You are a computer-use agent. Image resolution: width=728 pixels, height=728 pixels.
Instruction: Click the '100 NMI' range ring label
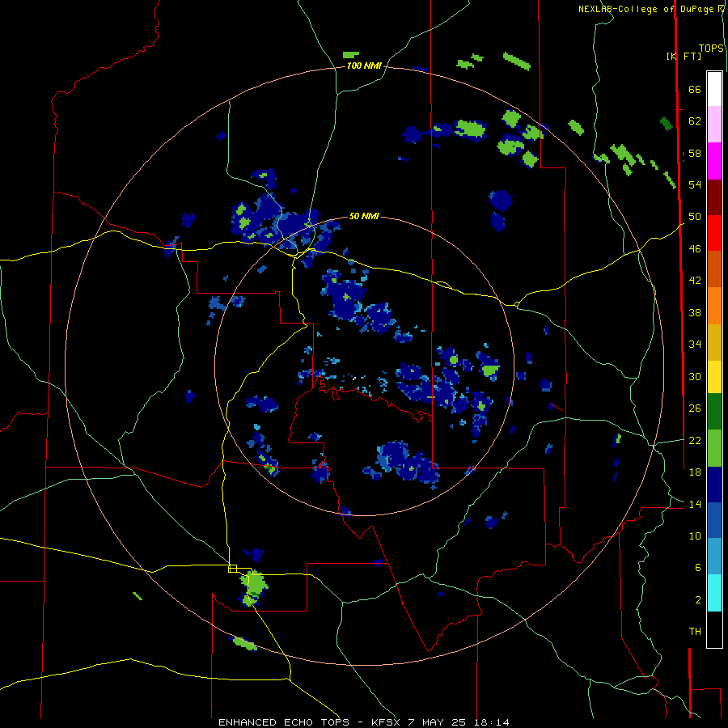coord(364,66)
